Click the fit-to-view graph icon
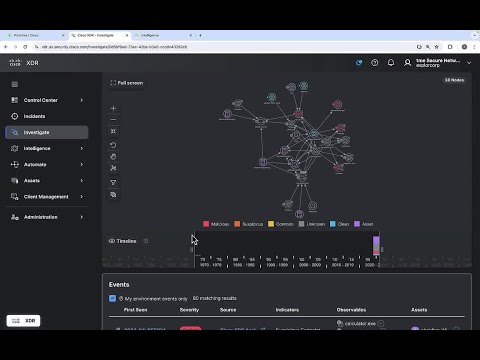 [x=113, y=131]
